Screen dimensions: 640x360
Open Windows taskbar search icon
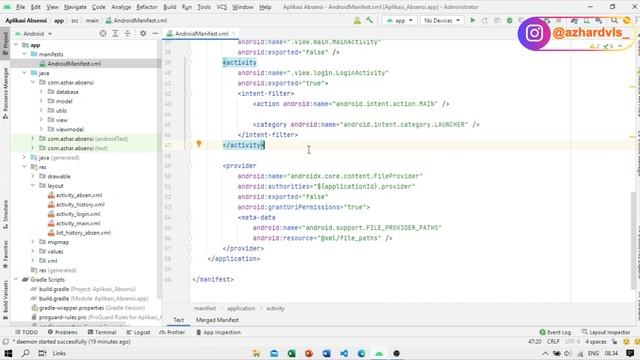tap(25, 353)
